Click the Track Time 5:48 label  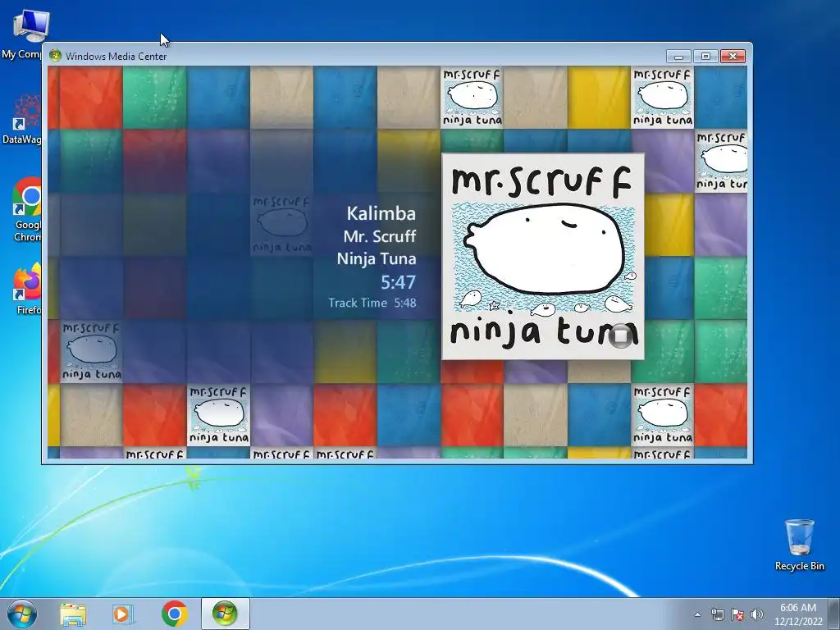[372, 303]
